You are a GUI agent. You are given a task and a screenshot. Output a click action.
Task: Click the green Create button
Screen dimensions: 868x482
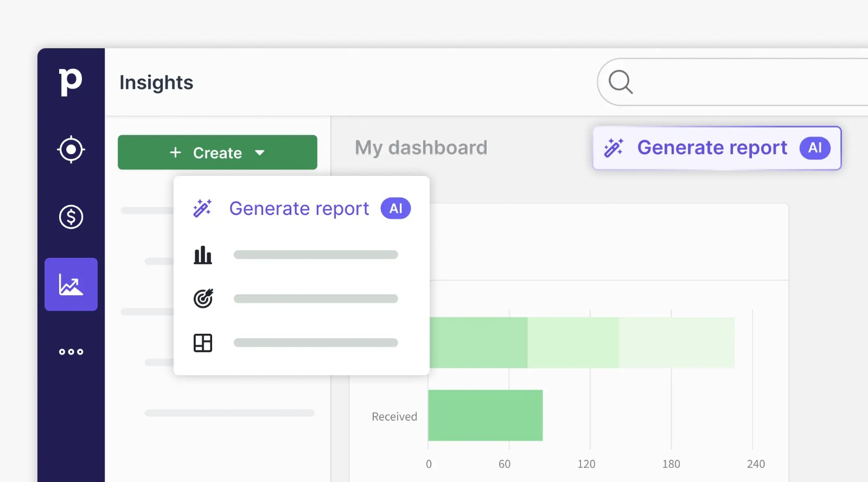[218, 153]
